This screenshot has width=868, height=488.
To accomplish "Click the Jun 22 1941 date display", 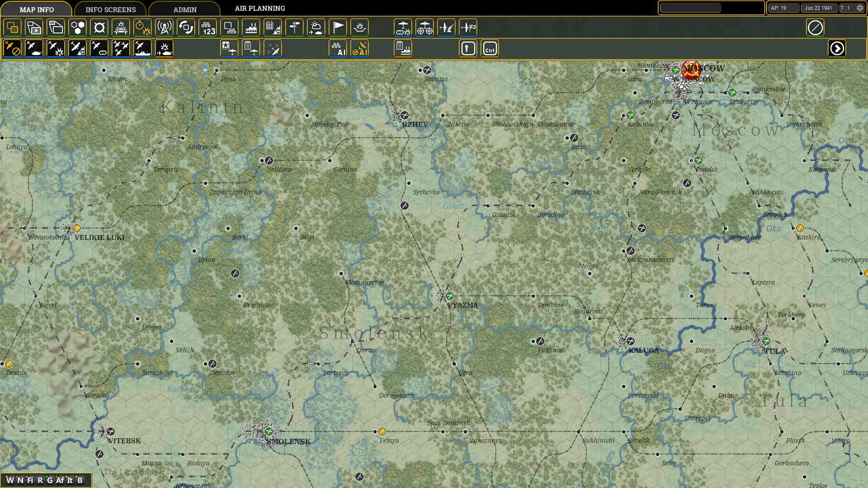I will [819, 8].
